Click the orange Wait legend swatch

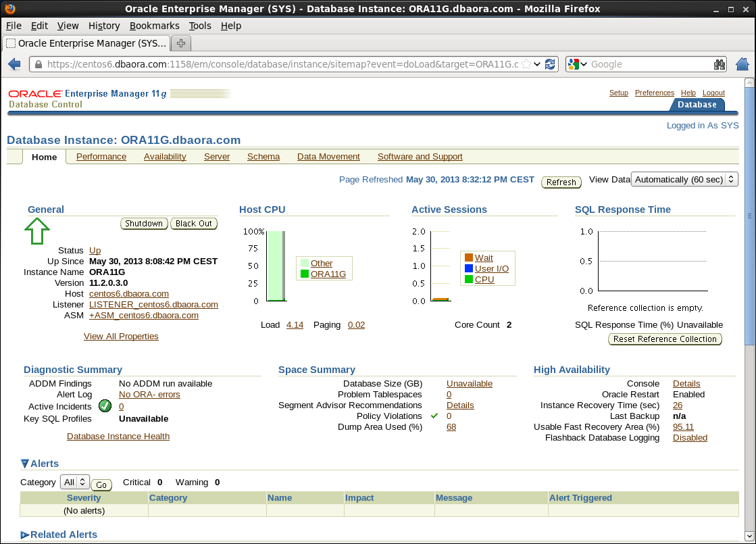click(469, 257)
